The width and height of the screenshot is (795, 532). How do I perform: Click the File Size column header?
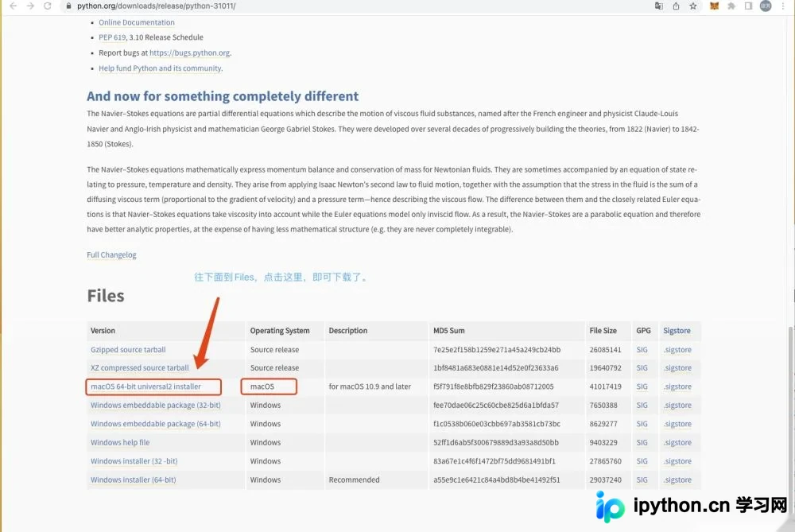[x=603, y=331]
